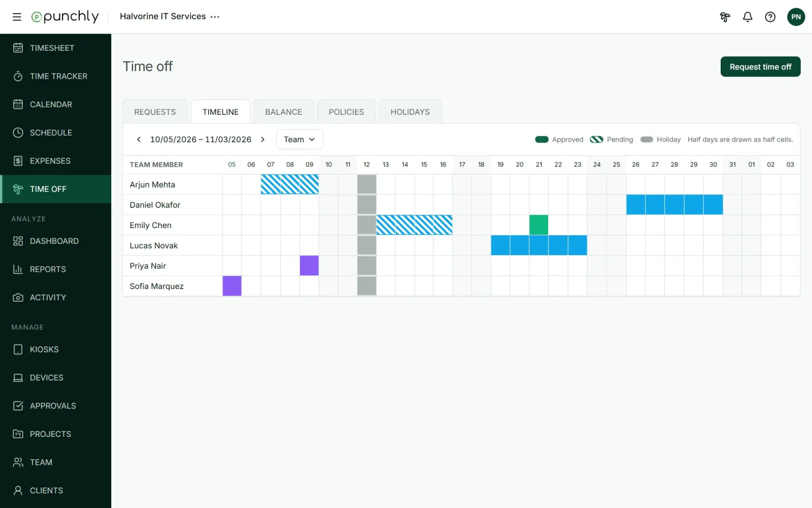Expand the Team filter dropdown
The height and width of the screenshot is (508, 812).
pyautogui.click(x=299, y=139)
